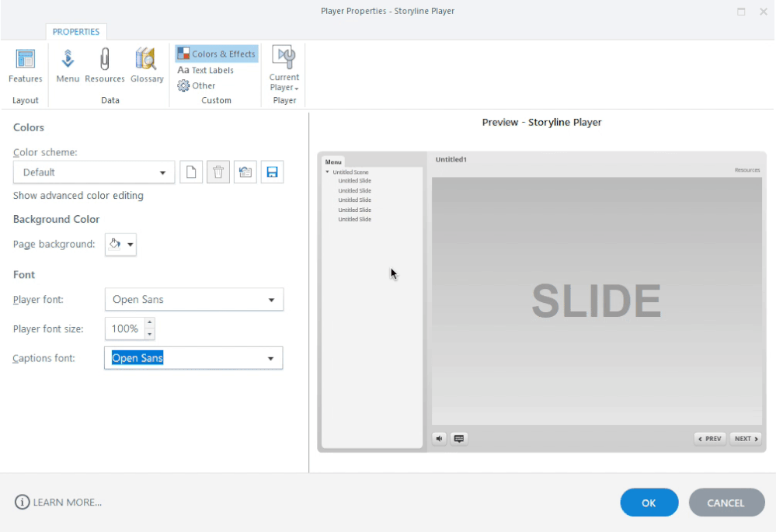This screenshot has width=776, height=532.
Task: Click the CANCEL button
Action: [x=726, y=502]
